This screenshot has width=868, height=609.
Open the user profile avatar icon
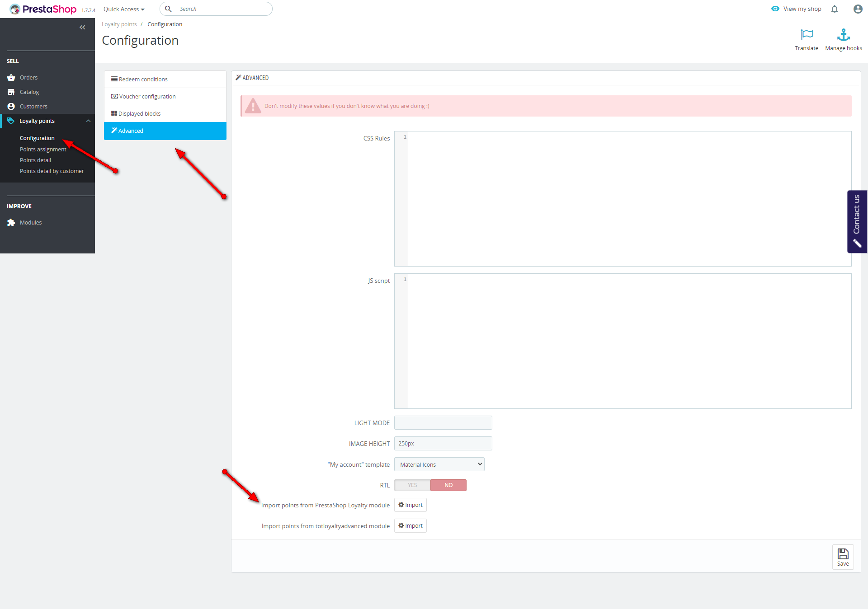tap(858, 9)
